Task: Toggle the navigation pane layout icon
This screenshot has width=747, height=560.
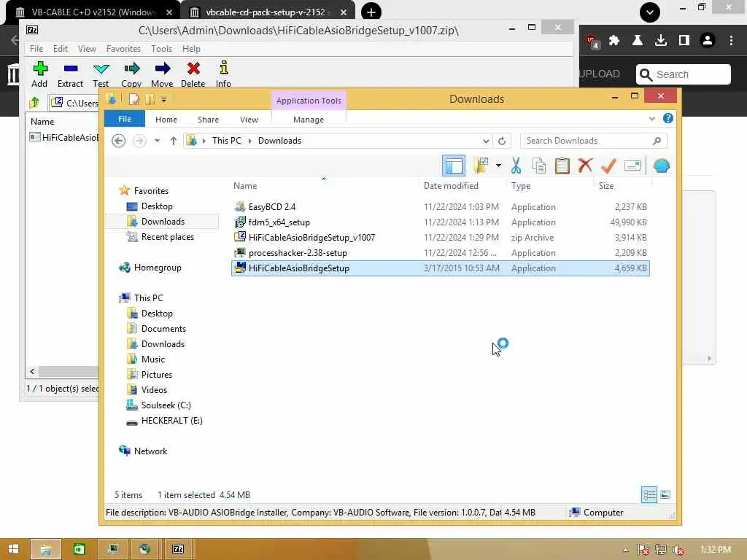Action: click(454, 166)
